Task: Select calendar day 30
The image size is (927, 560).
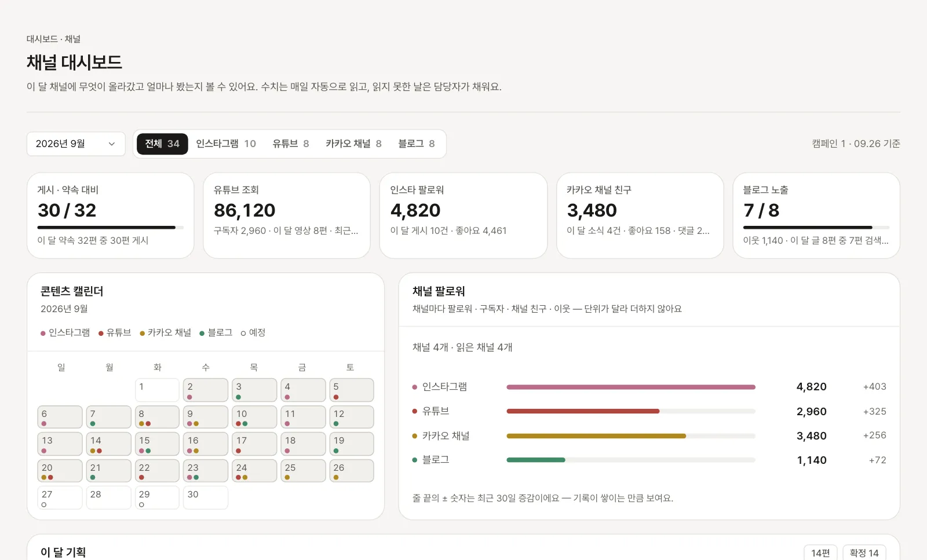Action: click(206, 498)
